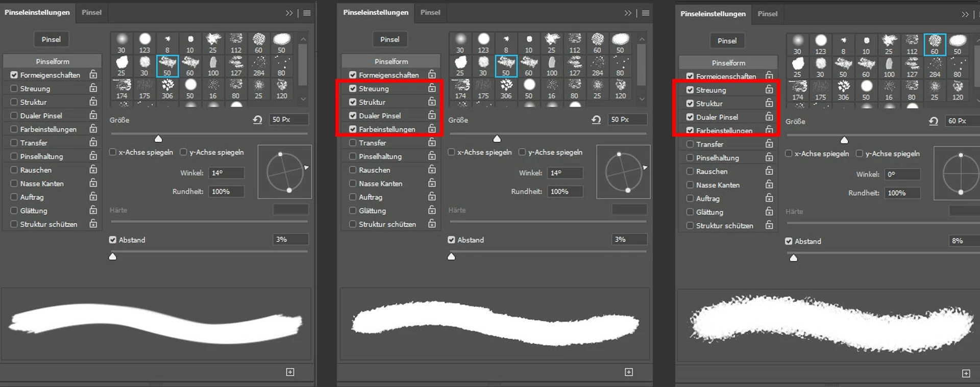980x387 pixels.
Task: Select Pinseleinstellungen tab in left panel
Action: [x=37, y=12]
